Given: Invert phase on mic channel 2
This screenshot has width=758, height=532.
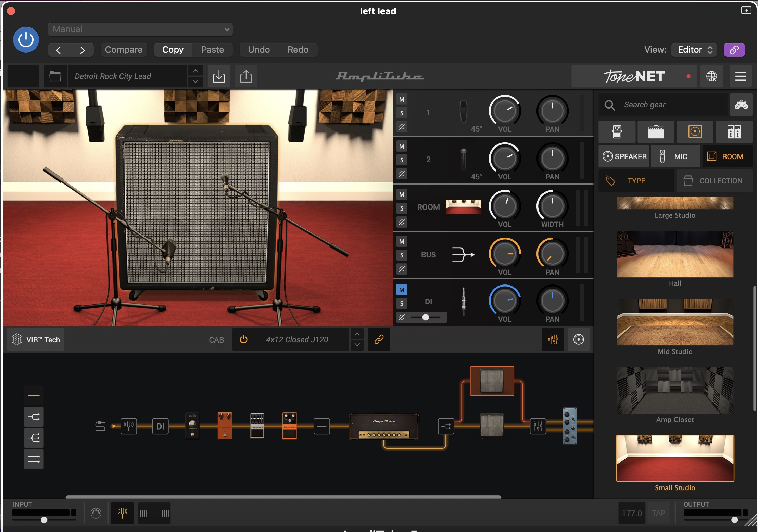Looking at the screenshot, I should click(402, 174).
